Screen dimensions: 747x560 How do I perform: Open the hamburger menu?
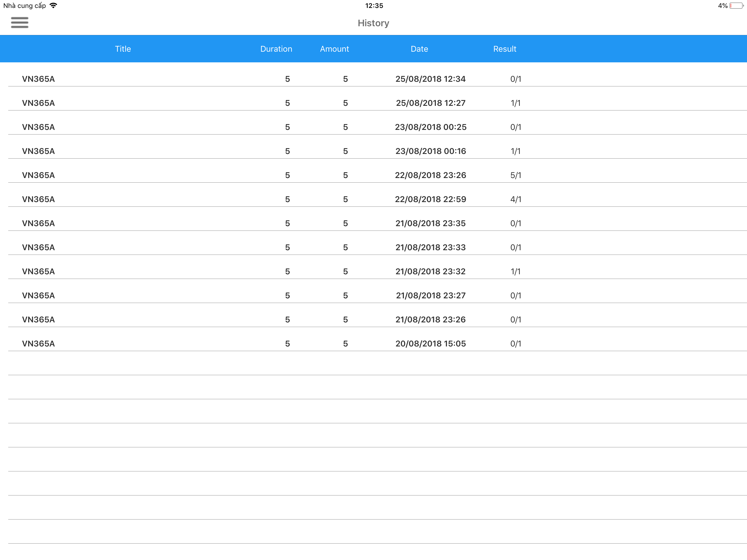pyautogui.click(x=20, y=23)
